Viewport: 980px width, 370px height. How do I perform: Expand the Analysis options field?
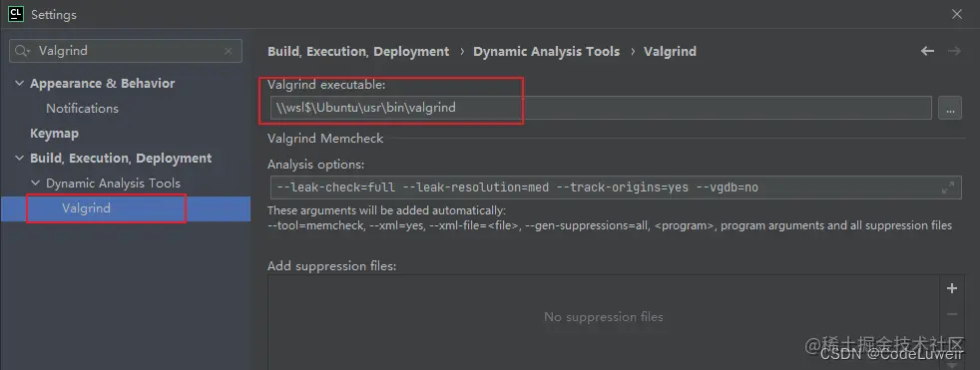click(x=947, y=186)
